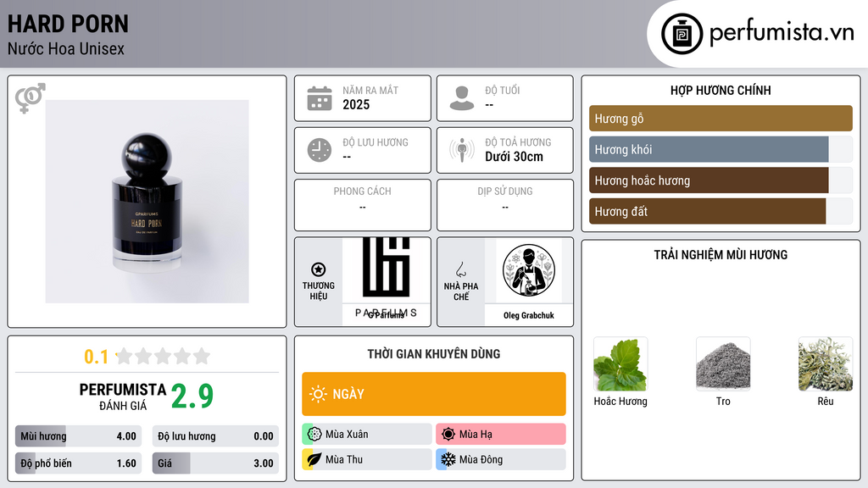The width and height of the screenshot is (868, 488).
Task: Open the Hard Porn bottle product image
Action: coord(147,202)
